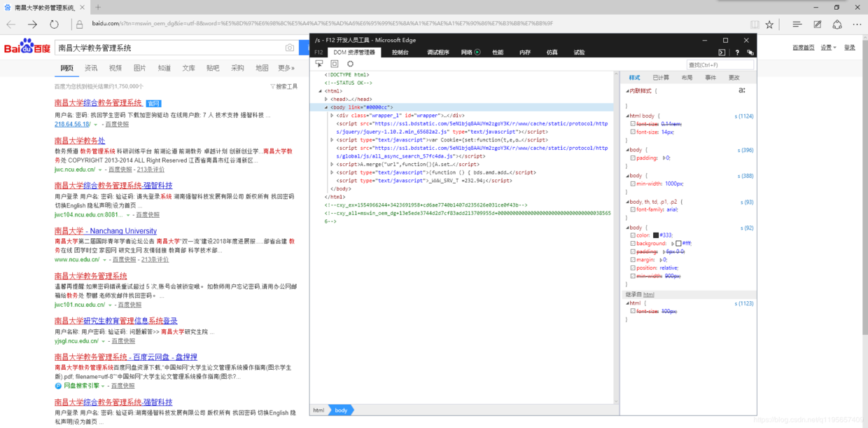Open the 更多 dropdown in Baidu nav
The image size is (868, 428).
tap(286, 68)
